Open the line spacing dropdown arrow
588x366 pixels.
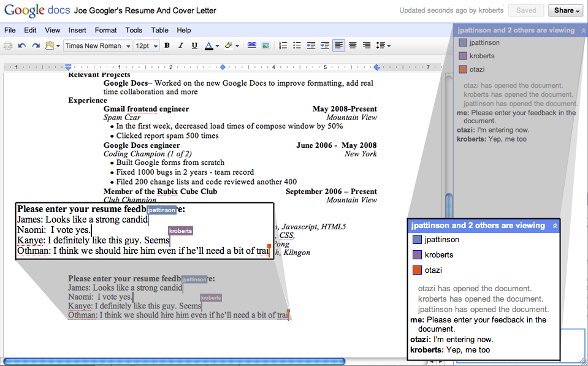click(x=389, y=46)
